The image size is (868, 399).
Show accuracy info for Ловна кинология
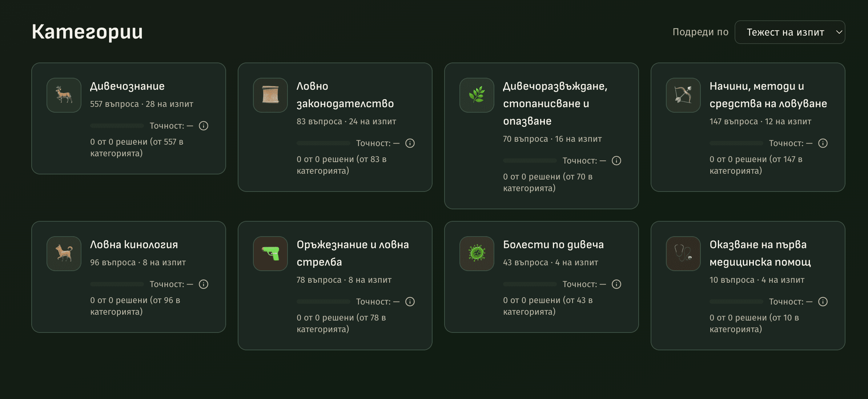coord(204,284)
